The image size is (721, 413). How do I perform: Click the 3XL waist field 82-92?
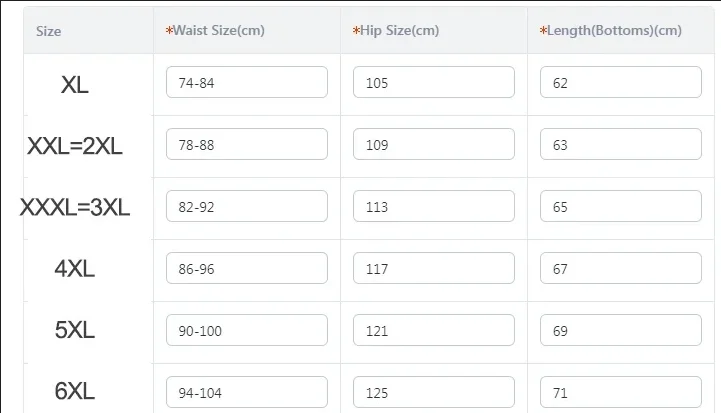click(247, 206)
